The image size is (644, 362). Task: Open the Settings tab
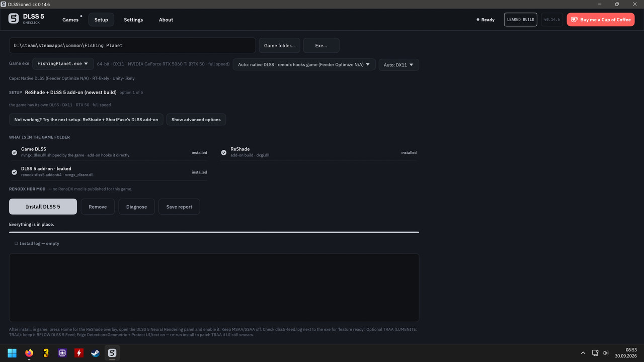coord(133,20)
